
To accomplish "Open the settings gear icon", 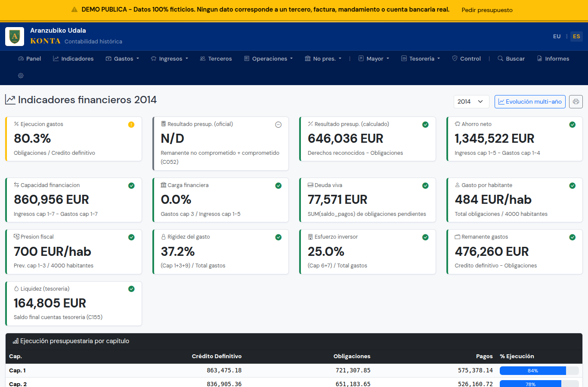I will [x=21, y=76].
